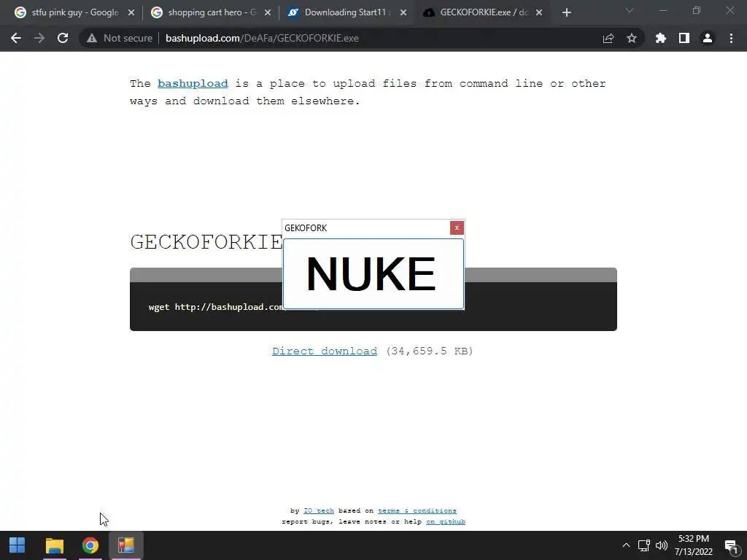Go back to the previous page
Viewport: 747px width, 560px height.
[x=16, y=38]
